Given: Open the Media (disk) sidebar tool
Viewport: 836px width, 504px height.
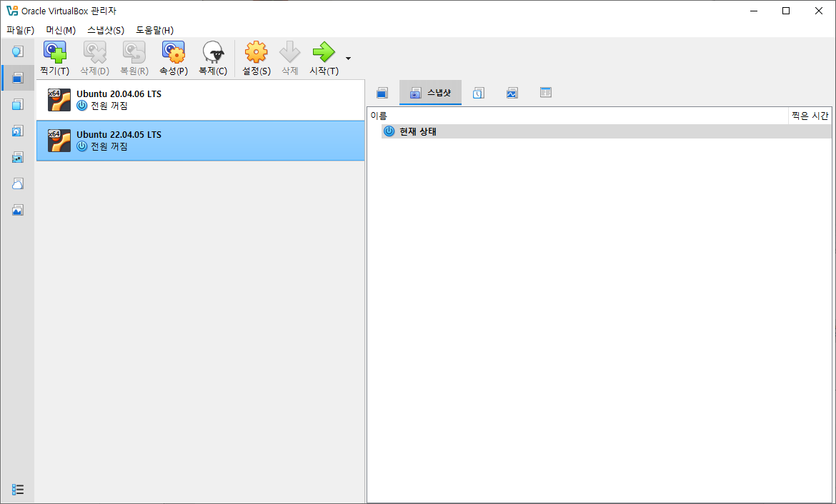Looking at the screenshot, I should (18, 131).
